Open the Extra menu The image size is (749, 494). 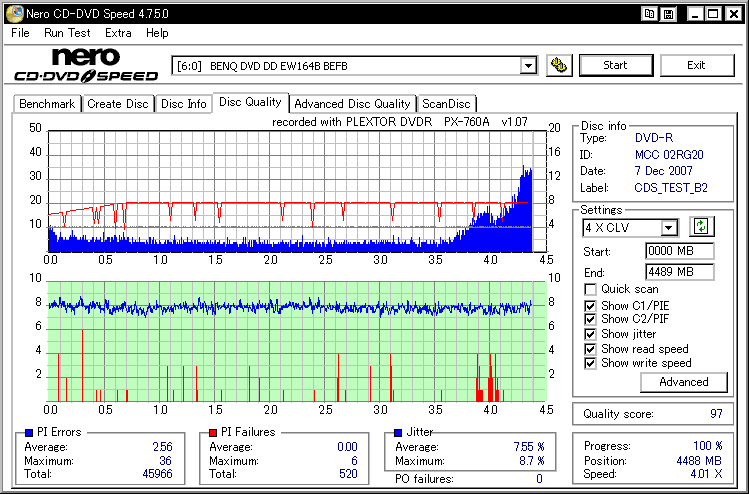(x=118, y=33)
